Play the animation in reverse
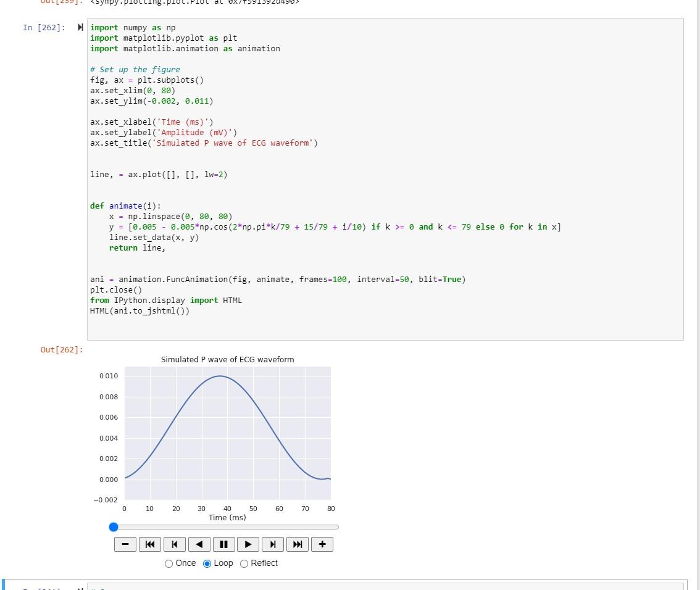Viewport: 700px width, 590px height. point(199,544)
